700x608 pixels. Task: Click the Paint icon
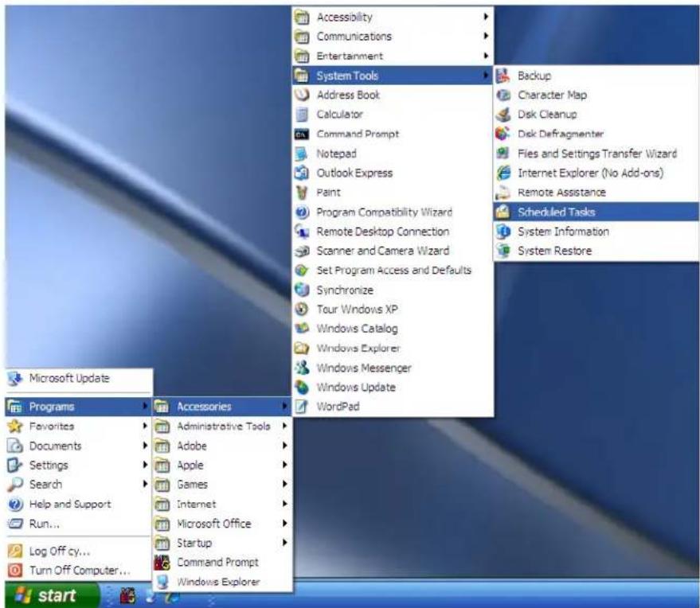click(x=303, y=193)
